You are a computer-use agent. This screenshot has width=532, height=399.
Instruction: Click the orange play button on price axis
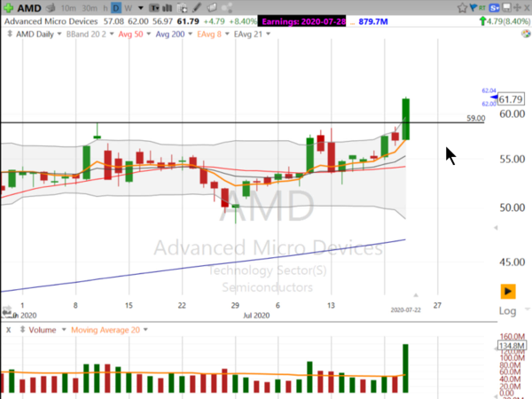click(x=509, y=291)
